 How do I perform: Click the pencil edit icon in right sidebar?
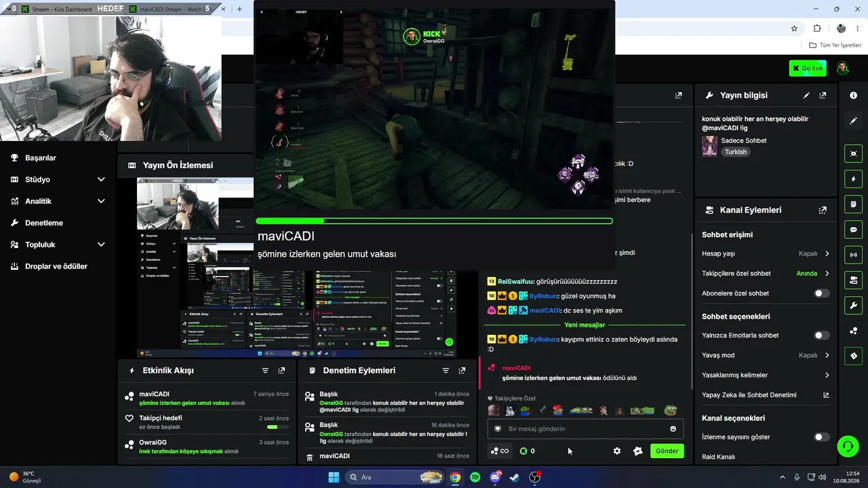coord(853,121)
